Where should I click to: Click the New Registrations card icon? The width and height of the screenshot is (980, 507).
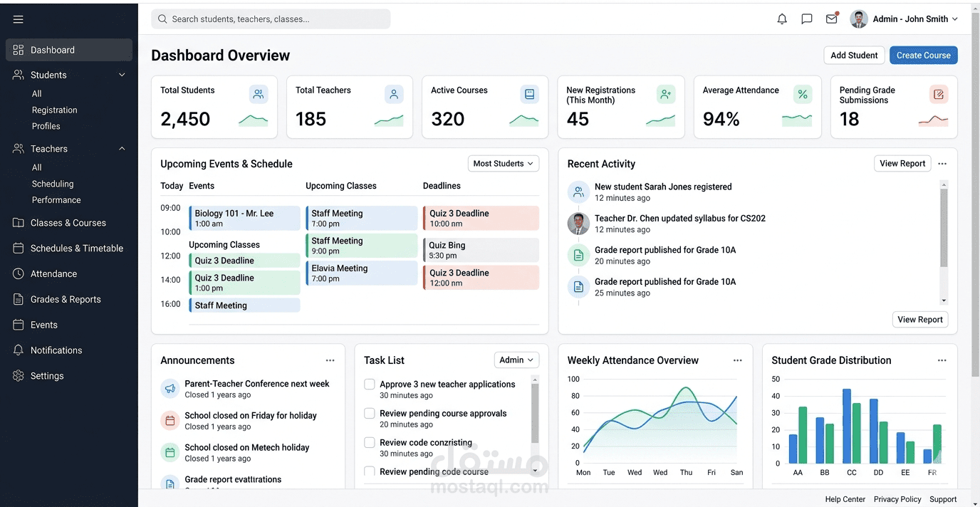click(x=666, y=94)
